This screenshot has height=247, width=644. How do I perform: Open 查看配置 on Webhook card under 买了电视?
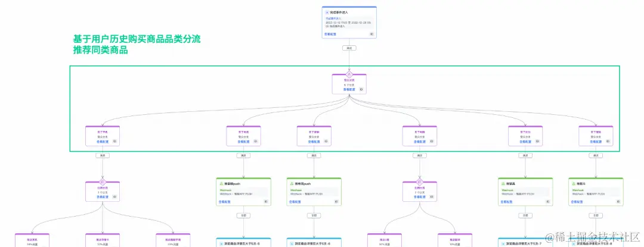click(225, 202)
